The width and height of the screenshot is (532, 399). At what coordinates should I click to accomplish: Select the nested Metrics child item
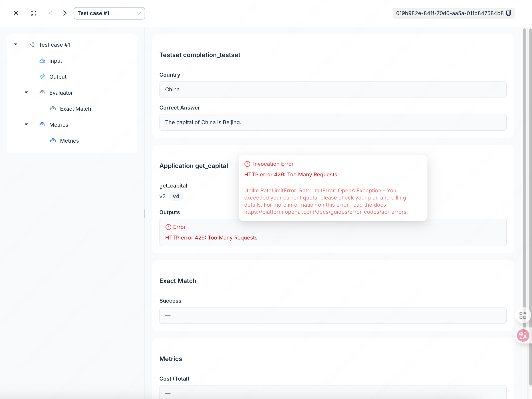(69, 141)
